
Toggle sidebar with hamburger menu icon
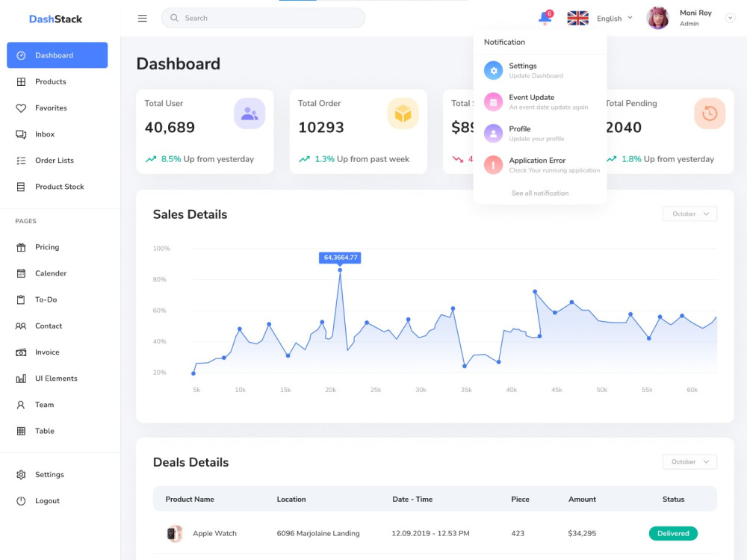142,18
